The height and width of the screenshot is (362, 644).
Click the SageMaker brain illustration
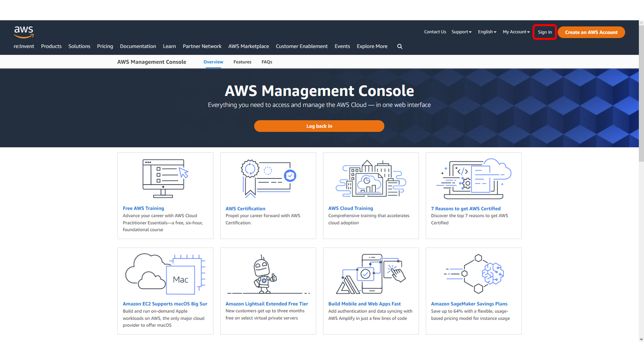coord(474,274)
